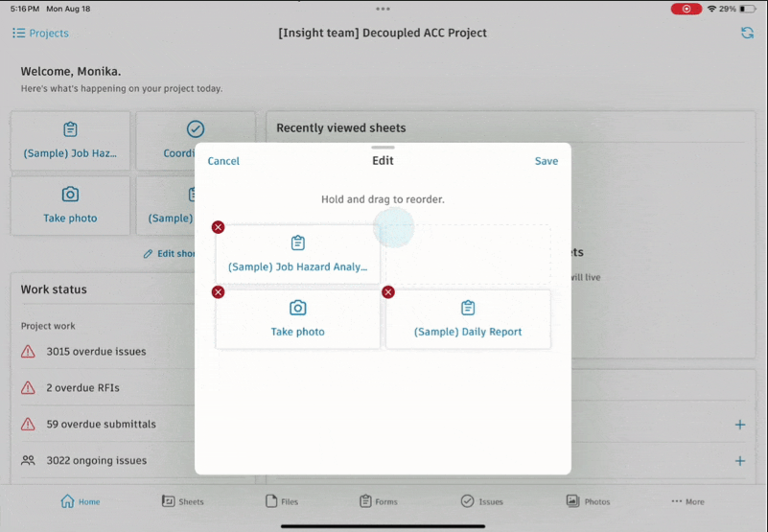
Task: Click the background camera icon
Action: [x=70, y=194]
